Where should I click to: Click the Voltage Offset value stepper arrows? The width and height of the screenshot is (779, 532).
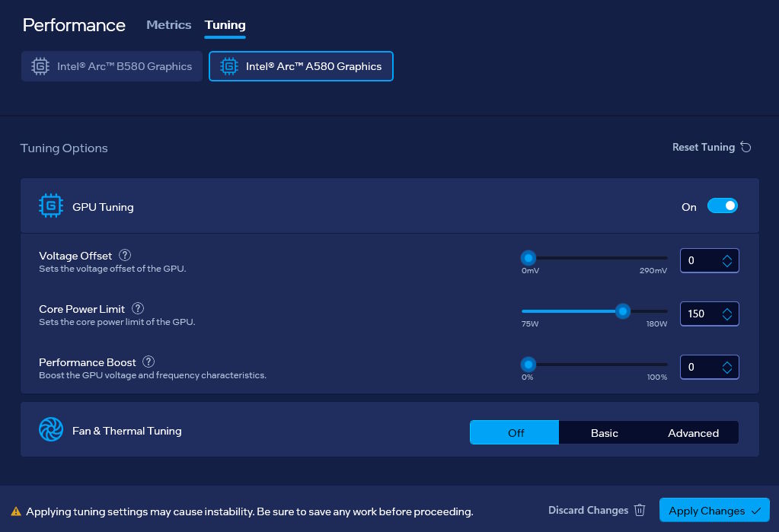coord(726,261)
